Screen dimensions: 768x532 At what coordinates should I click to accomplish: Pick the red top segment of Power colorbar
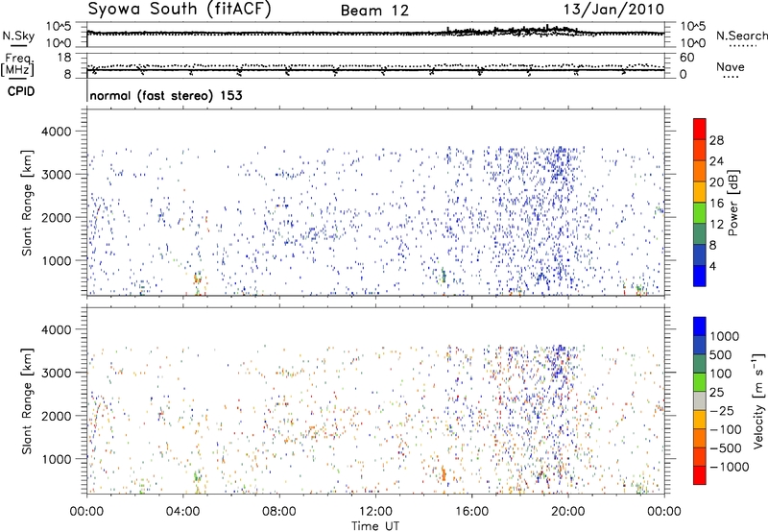[x=700, y=129]
